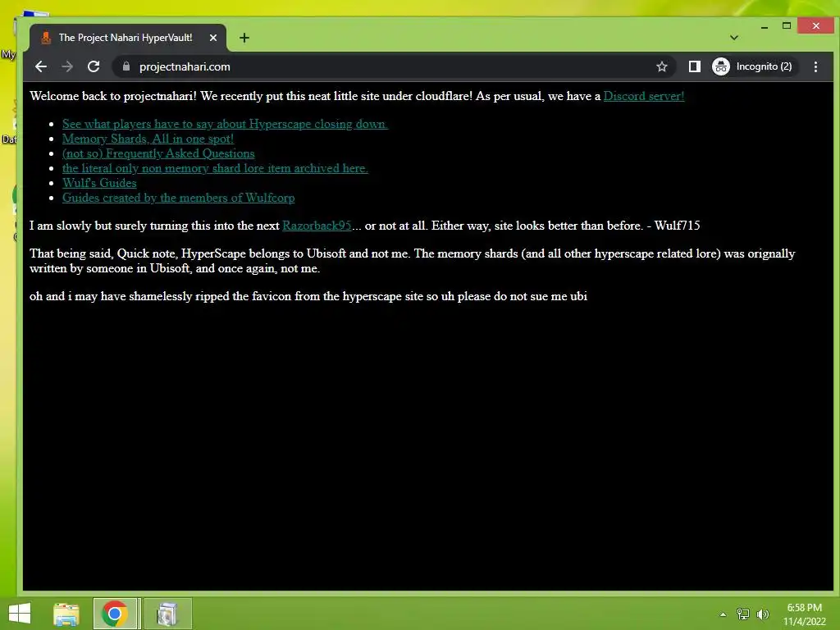The height and width of the screenshot is (630, 840).
Task: Follow the Razorback95 link
Action: coord(317,226)
